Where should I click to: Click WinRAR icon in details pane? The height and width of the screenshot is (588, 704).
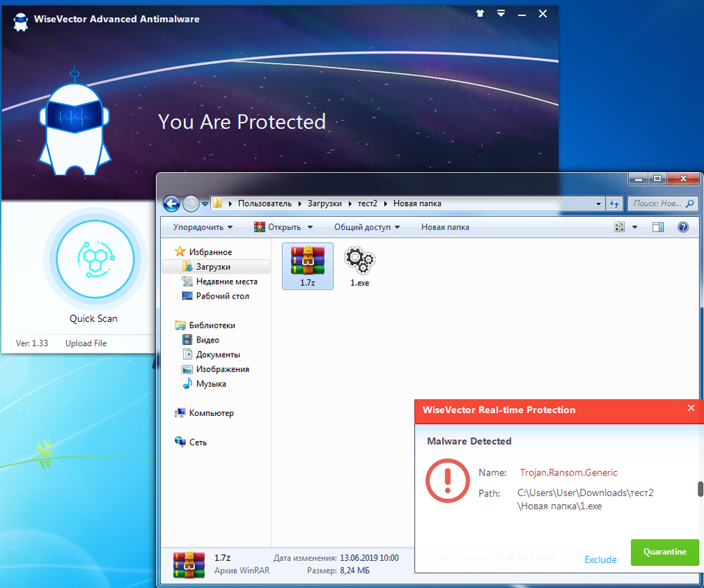point(189,564)
